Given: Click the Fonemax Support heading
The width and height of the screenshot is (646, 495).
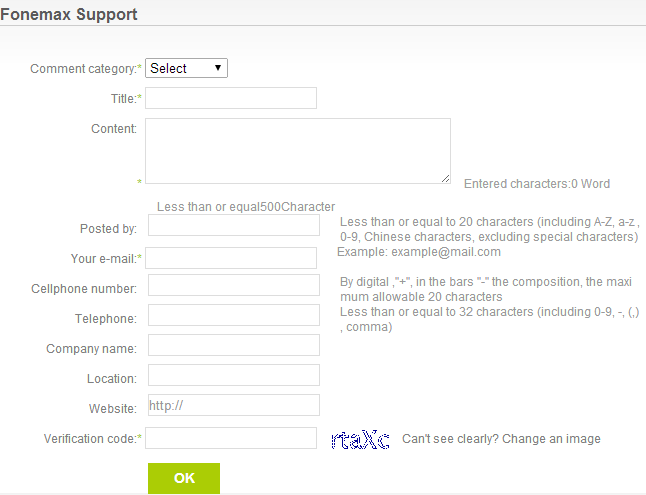Looking at the screenshot, I should [68, 14].
